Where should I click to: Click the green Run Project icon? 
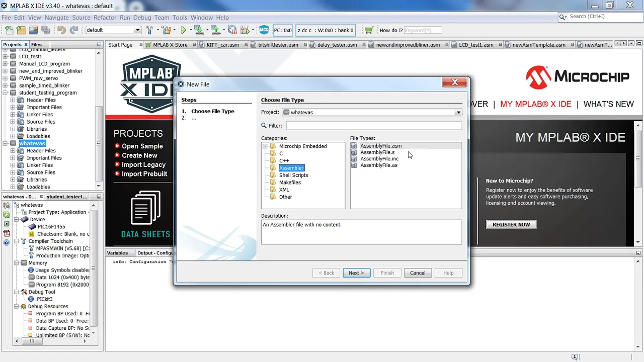click(184, 30)
